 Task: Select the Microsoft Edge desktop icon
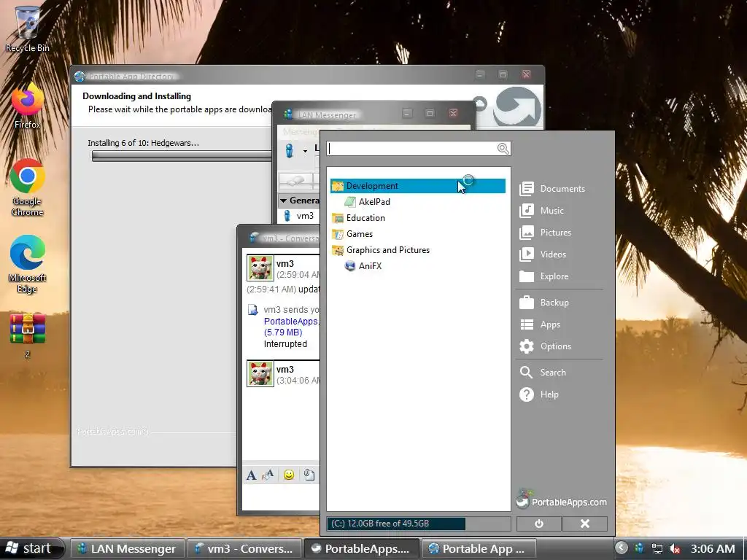click(27, 264)
